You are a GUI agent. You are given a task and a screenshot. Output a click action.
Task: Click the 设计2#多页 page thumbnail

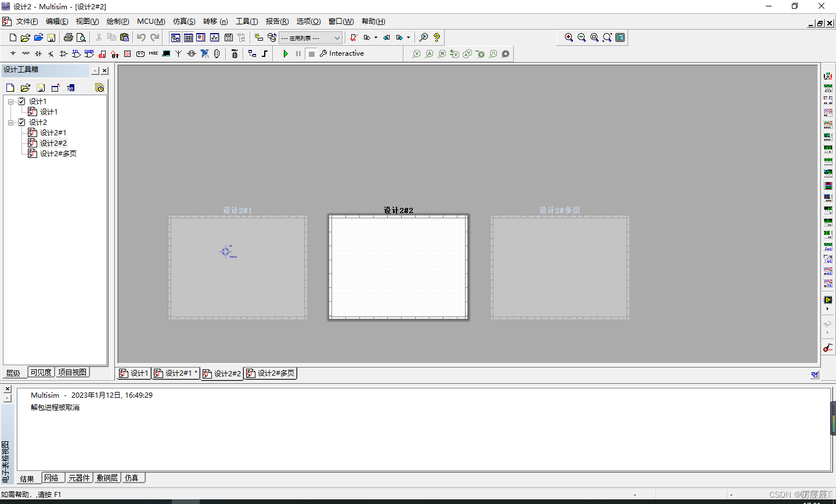[560, 267]
